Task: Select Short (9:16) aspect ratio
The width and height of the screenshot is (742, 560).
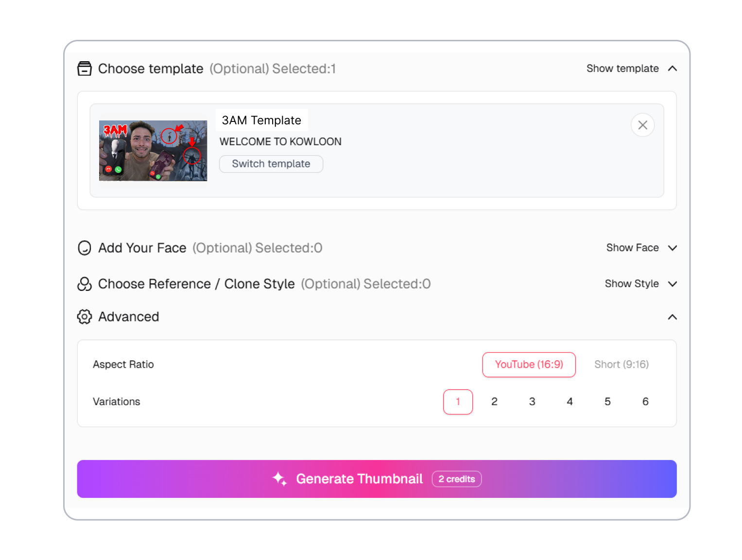Action: [621, 364]
